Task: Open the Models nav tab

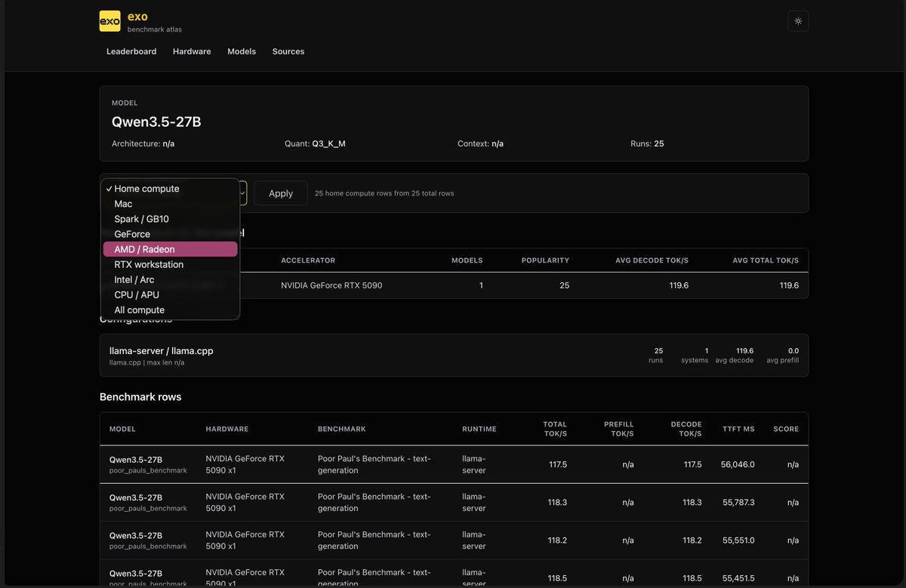Action: click(x=242, y=51)
